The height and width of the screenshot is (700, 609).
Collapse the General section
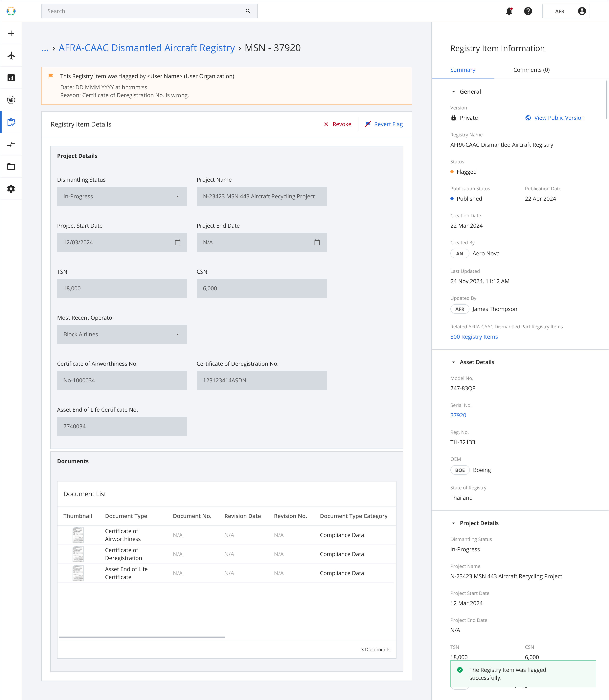[x=453, y=92]
